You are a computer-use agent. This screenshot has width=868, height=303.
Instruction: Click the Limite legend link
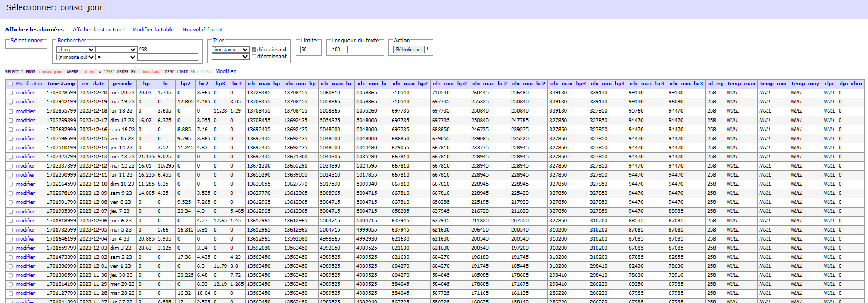point(309,41)
